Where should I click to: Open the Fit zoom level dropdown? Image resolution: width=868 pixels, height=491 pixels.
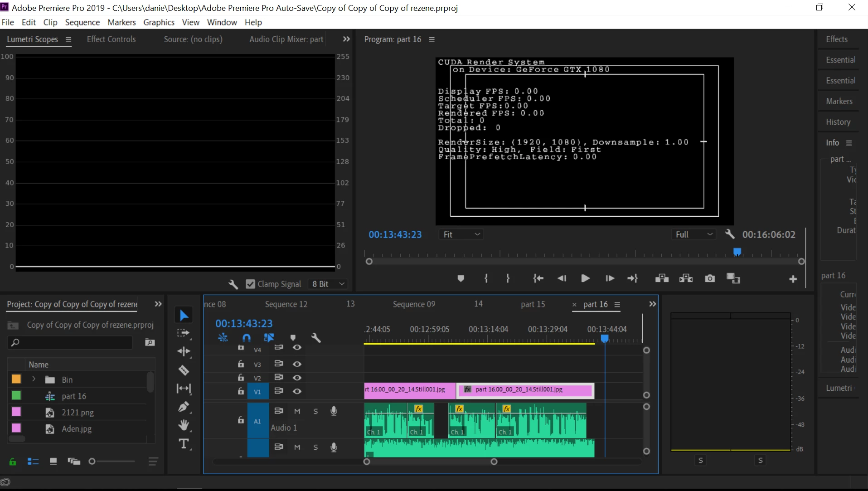pos(461,234)
